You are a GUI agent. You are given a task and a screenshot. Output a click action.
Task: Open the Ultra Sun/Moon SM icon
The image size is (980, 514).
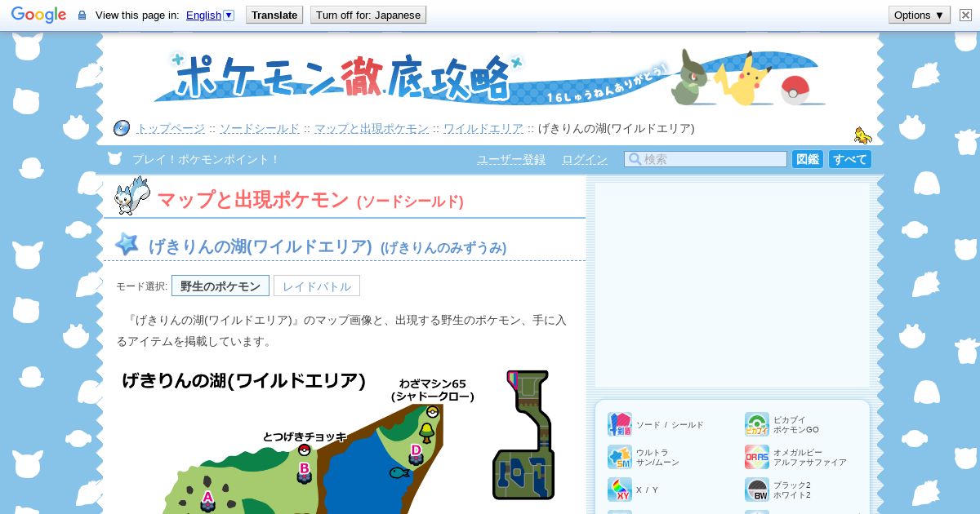point(620,457)
